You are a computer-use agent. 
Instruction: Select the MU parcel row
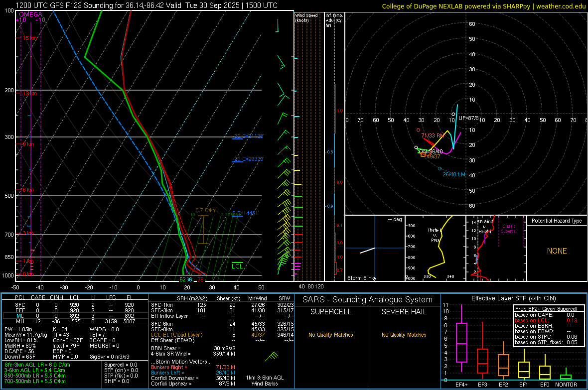74,321
